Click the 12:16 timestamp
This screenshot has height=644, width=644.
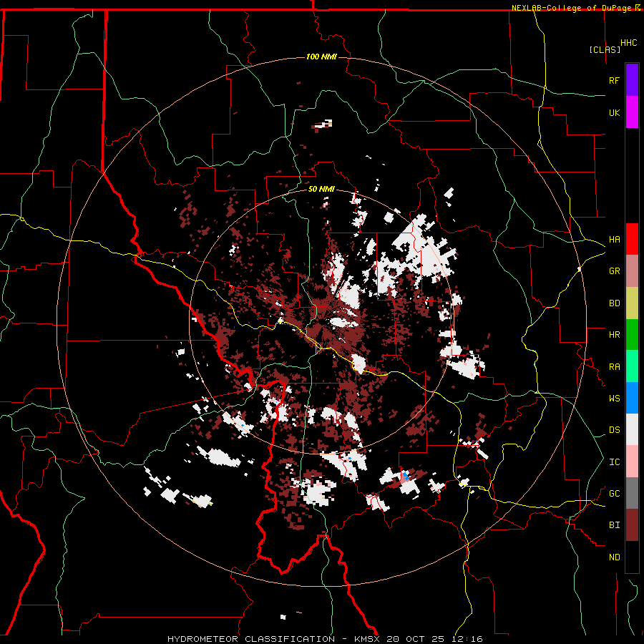466,639
